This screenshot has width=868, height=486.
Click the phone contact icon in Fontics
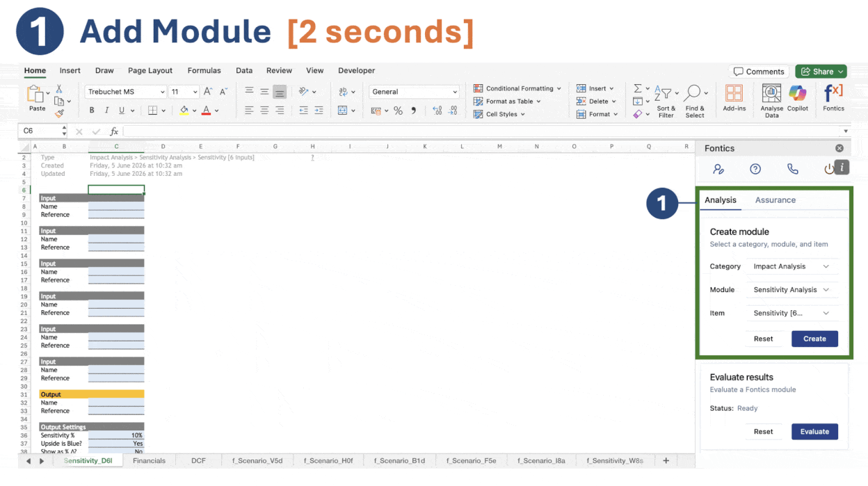pyautogui.click(x=792, y=169)
